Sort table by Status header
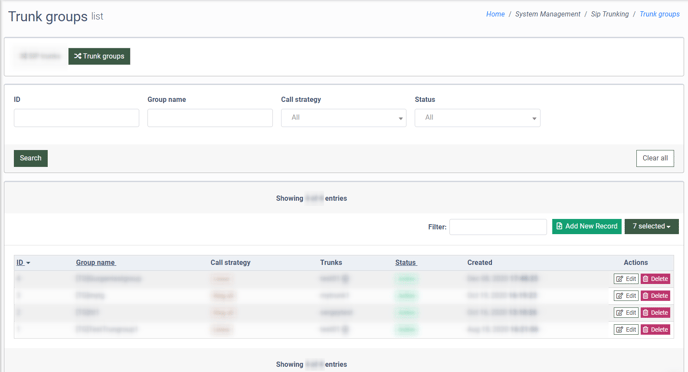 click(406, 262)
